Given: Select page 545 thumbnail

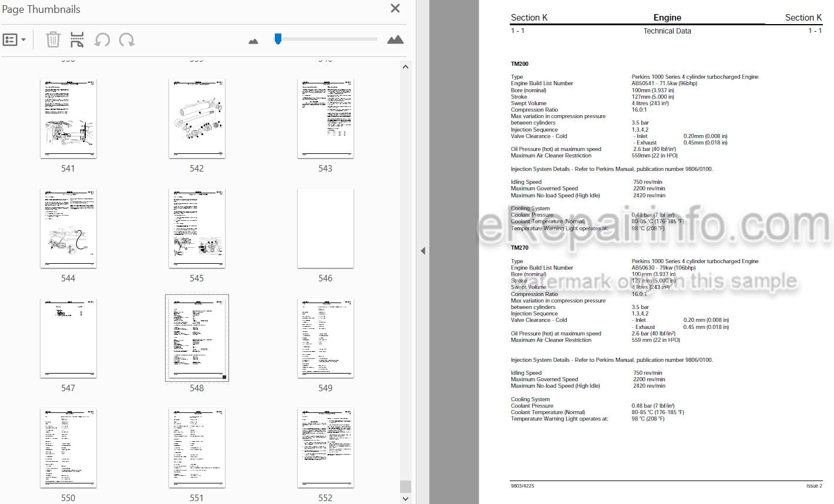Looking at the screenshot, I should click(x=197, y=229).
